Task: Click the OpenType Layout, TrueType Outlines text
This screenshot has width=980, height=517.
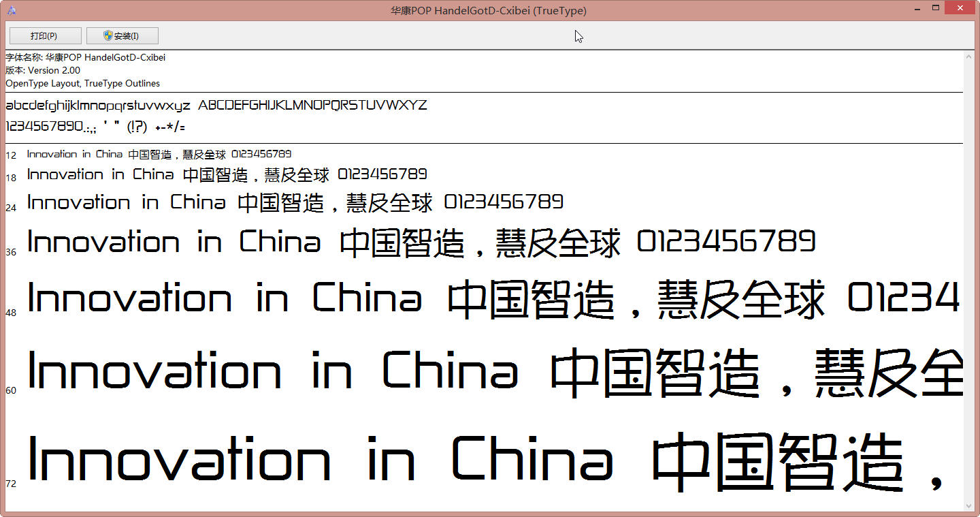Action: tap(83, 83)
